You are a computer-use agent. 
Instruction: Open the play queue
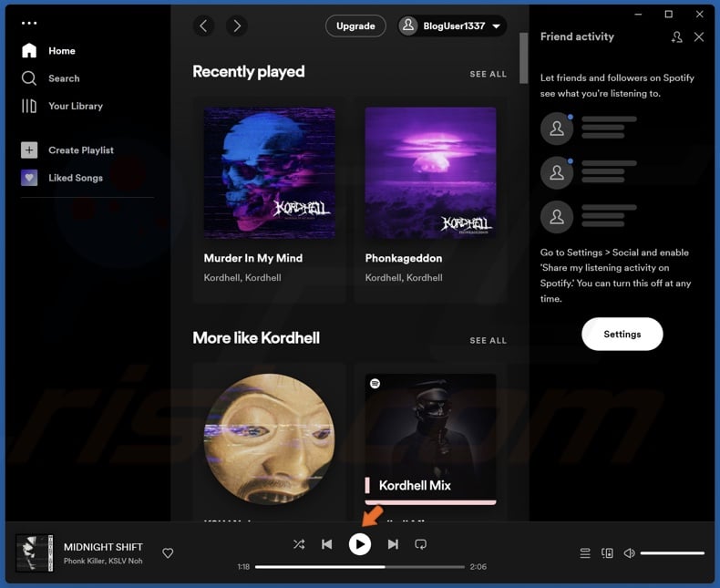tap(585, 553)
